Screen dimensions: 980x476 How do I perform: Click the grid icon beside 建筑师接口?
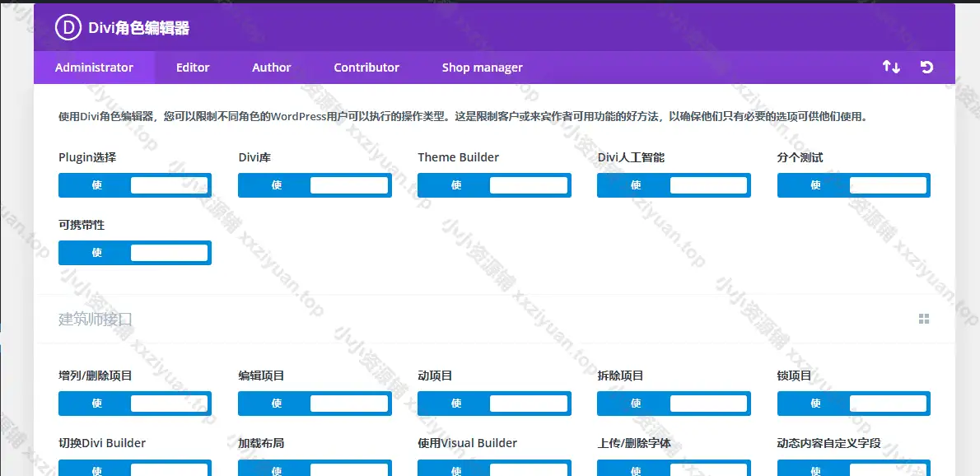pos(924,319)
